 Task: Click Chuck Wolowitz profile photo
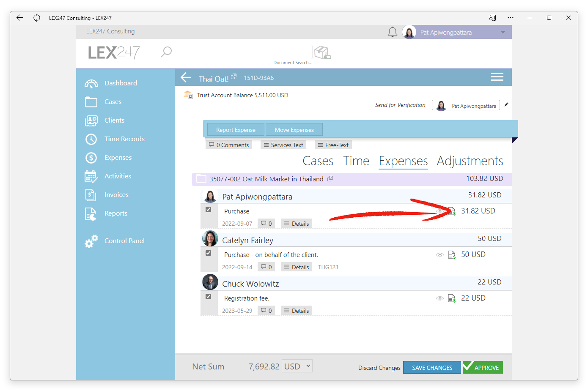tap(210, 282)
